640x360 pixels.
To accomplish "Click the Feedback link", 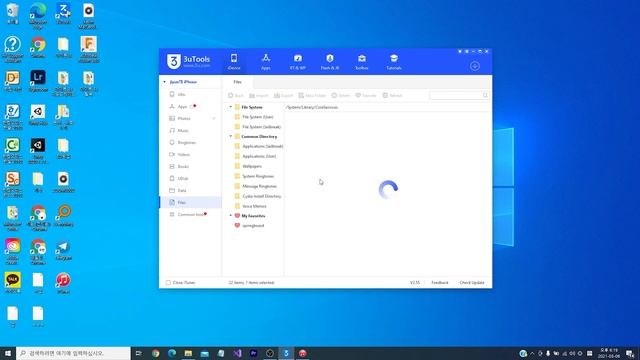I will pos(440,282).
